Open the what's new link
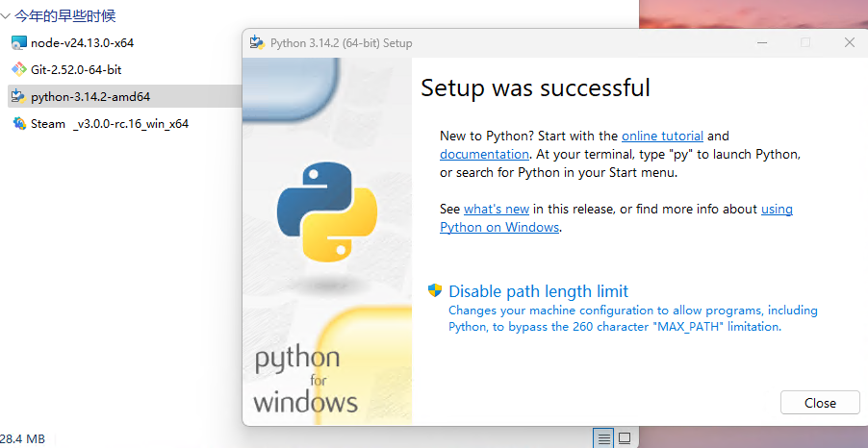868x448 pixels. click(x=497, y=209)
